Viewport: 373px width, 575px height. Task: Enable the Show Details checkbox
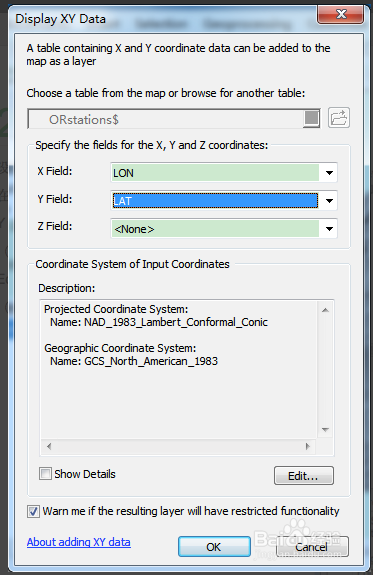pyautogui.click(x=45, y=473)
